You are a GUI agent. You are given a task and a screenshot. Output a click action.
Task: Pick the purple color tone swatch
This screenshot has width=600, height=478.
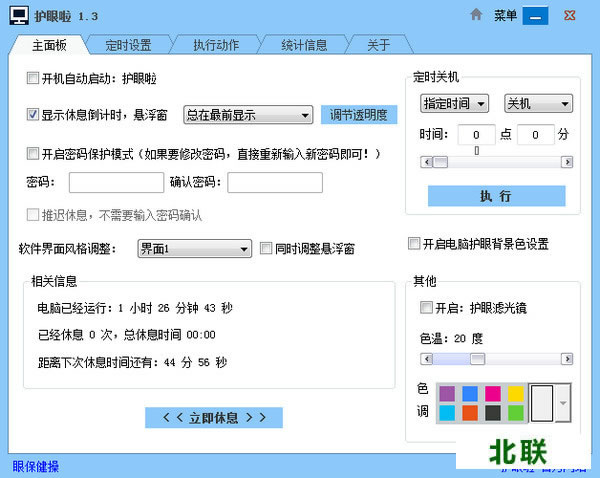pyautogui.click(x=447, y=393)
